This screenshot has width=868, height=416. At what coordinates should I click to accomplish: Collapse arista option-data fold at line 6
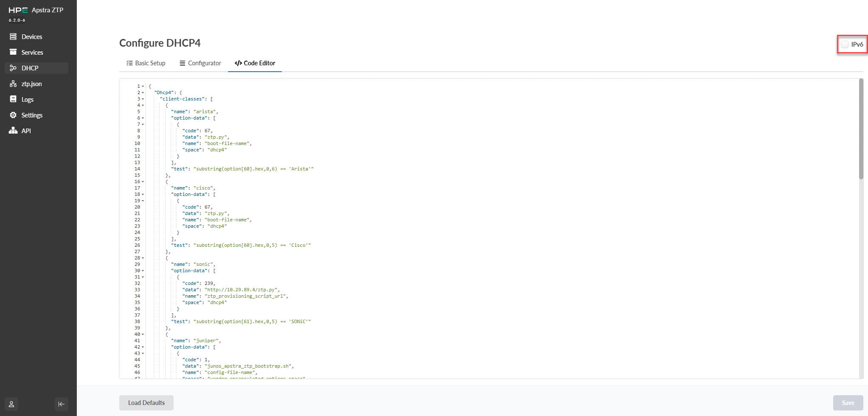143,118
